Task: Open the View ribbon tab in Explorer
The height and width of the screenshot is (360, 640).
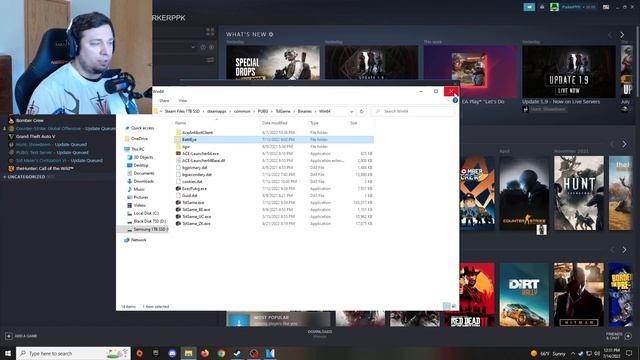Action: point(182,100)
